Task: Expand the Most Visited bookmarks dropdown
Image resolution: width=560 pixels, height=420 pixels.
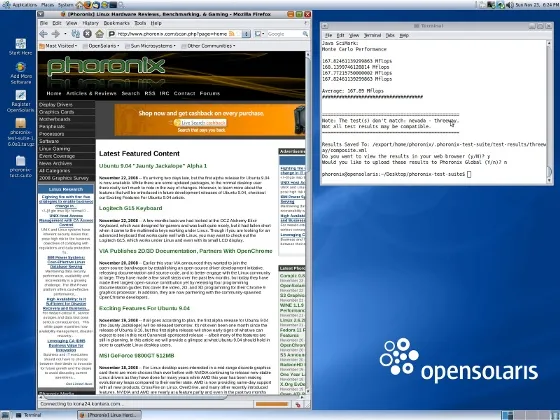Action: [58, 46]
